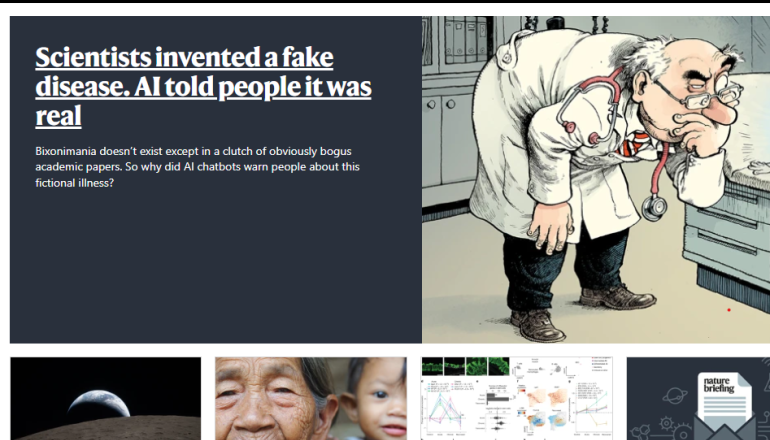This screenshot has width=770, height=440.
Task: Open the fake disease AI headline article
Action: 203,87
